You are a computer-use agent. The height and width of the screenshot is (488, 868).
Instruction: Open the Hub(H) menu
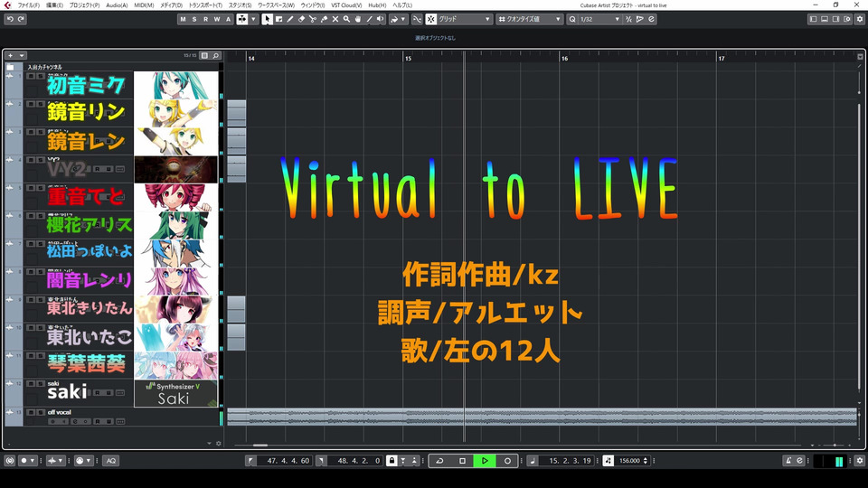click(377, 5)
